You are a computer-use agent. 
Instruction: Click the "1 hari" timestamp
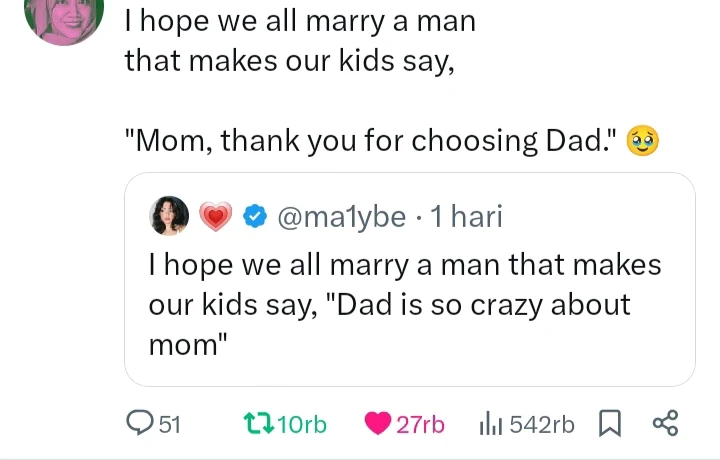[465, 216]
